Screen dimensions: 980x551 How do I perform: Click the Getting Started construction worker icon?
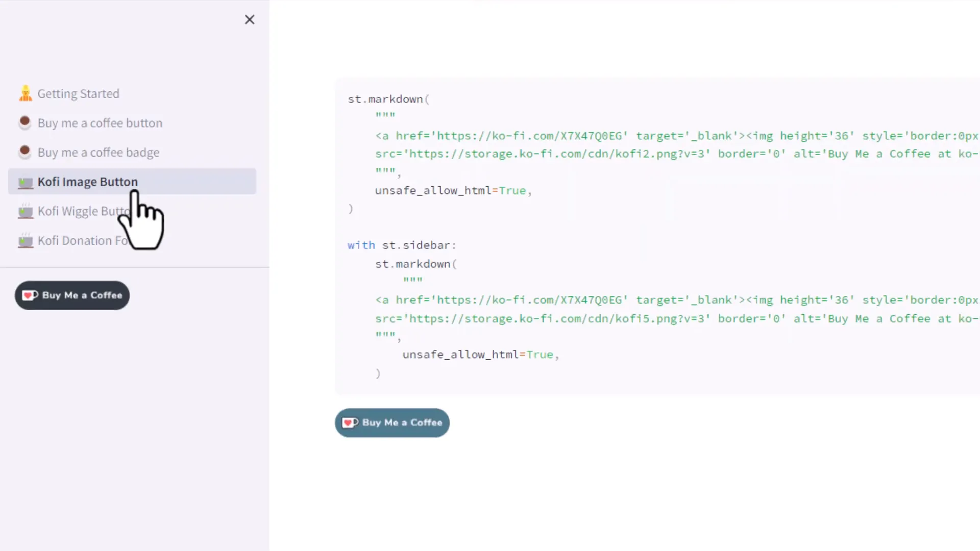26,93
